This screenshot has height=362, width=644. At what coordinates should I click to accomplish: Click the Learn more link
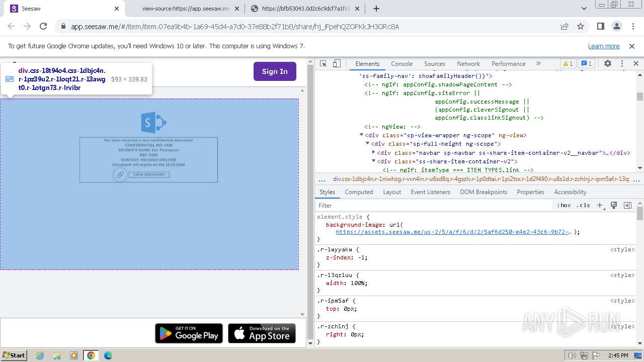(604, 46)
